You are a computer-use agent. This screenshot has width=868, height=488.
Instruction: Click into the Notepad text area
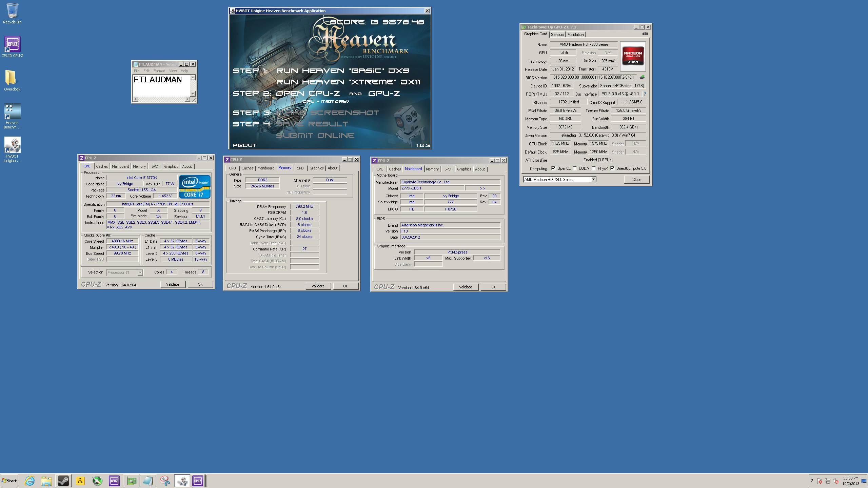click(161, 85)
